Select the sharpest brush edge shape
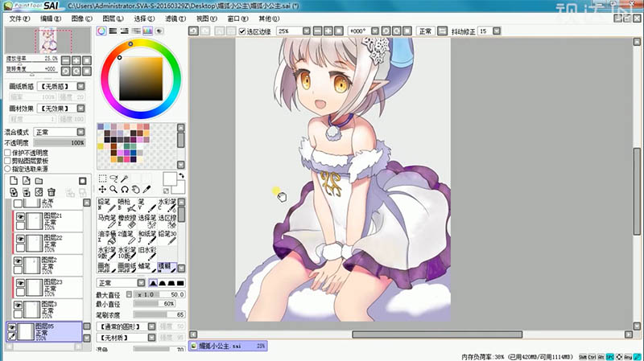This screenshot has width=644, height=361. tap(153, 283)
